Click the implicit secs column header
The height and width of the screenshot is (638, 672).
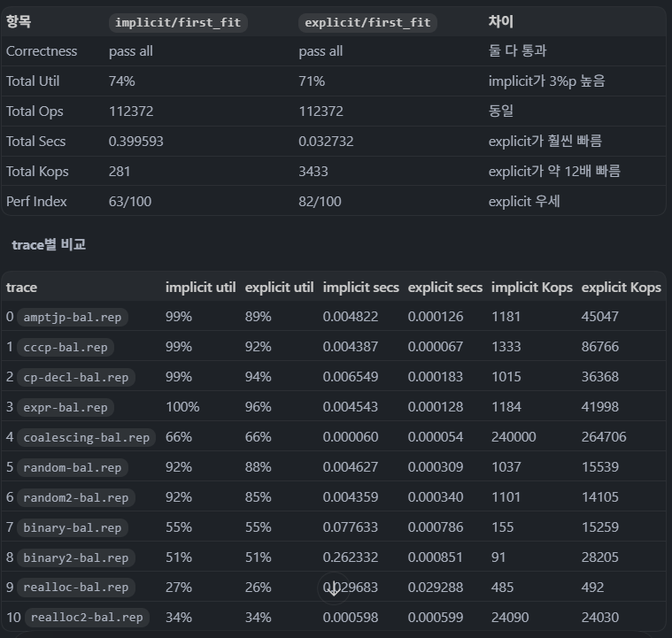361,288
